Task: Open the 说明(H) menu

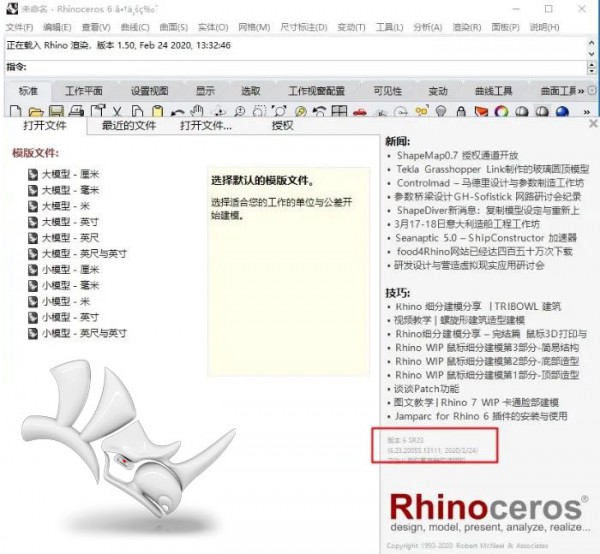Action: [x=544, y=28]
